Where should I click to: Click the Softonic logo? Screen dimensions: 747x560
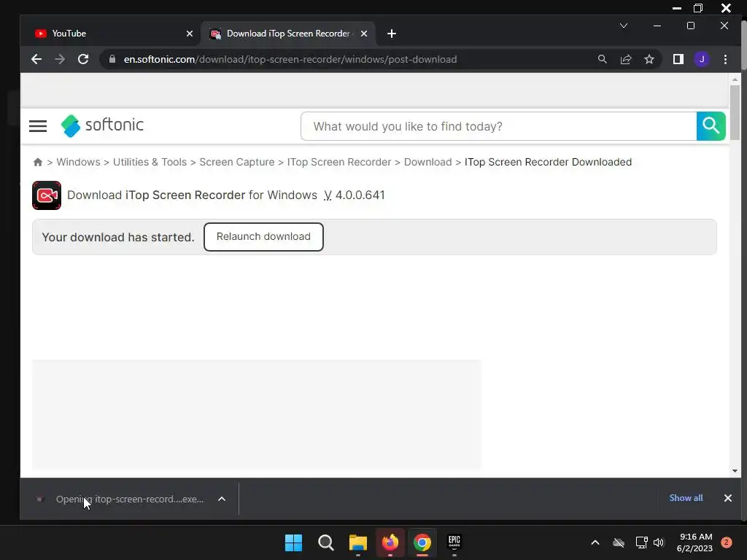[x=102, y=125]
